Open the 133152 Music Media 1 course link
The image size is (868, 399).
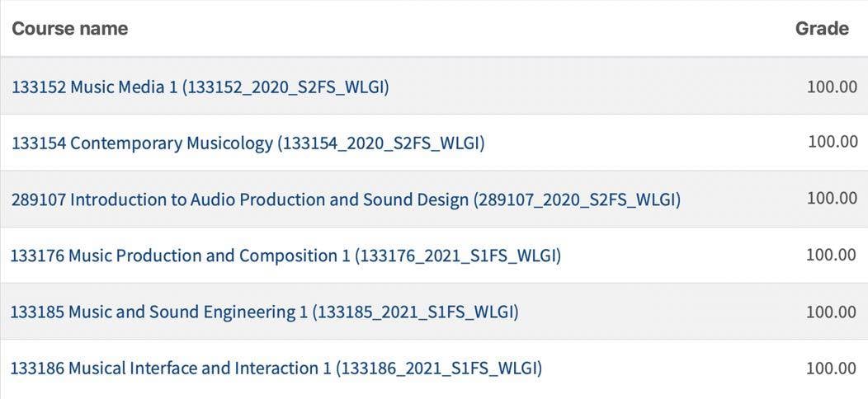[x=200, y=87]
